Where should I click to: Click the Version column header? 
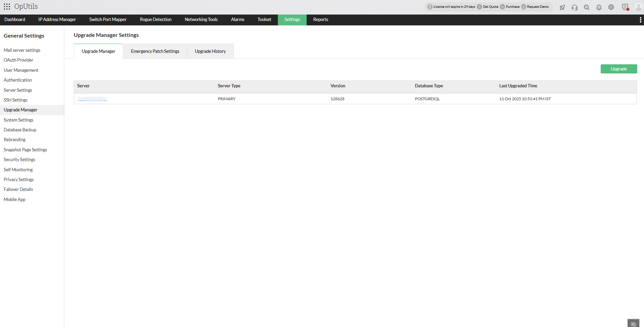click(338, 86)
